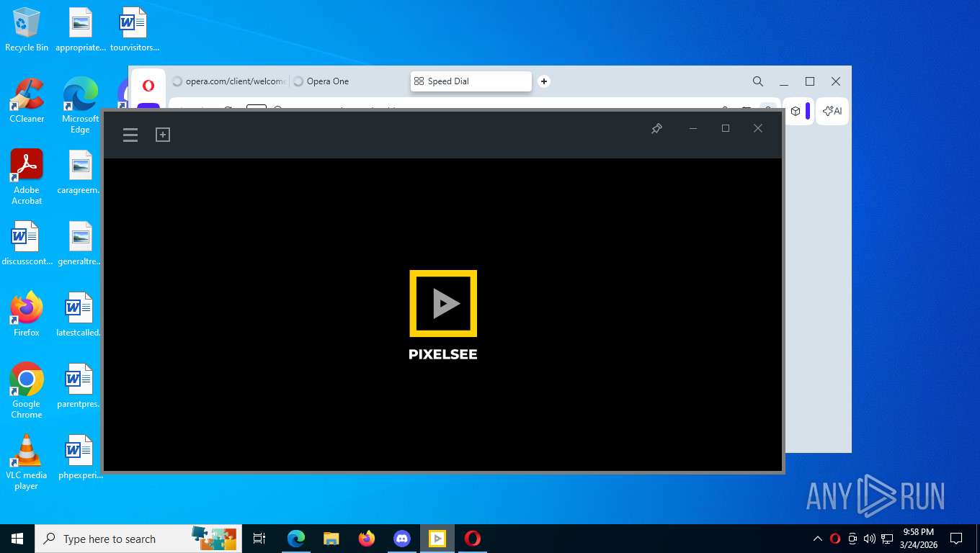Open the taskbar clock showing 9:58 PM
Screen dimensions: 980x553
click(918, 539)
